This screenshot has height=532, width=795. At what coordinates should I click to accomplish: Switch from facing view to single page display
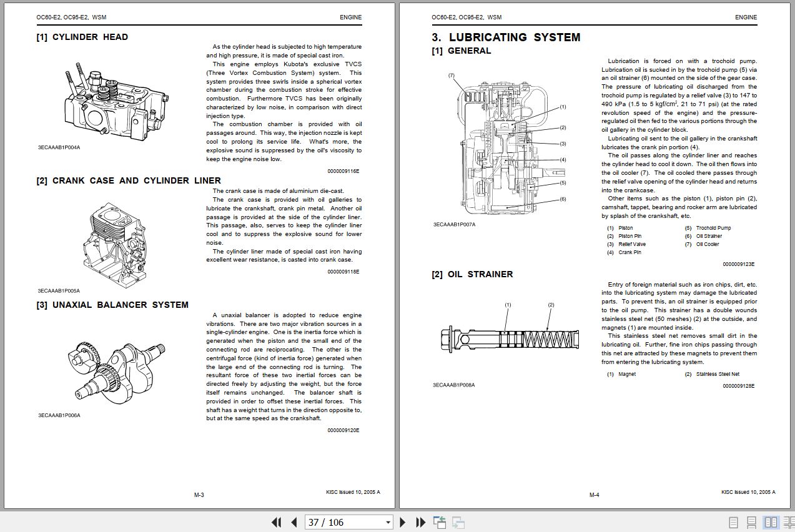tap(732, 522)
